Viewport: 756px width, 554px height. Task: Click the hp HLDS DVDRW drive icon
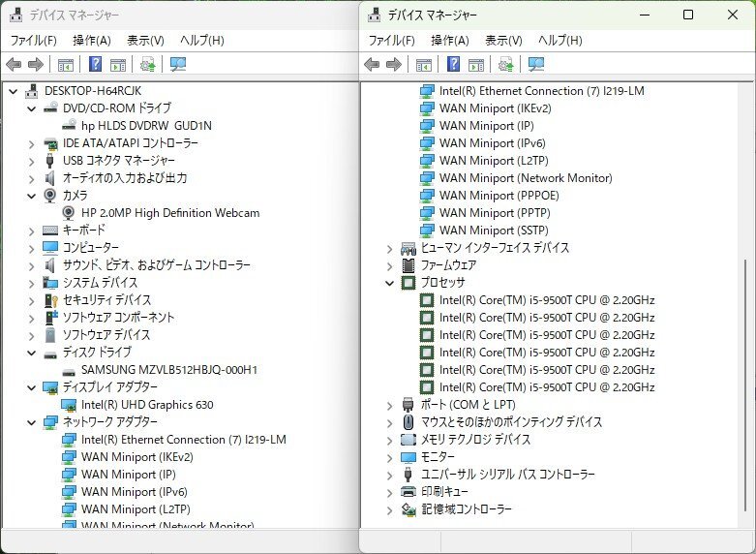point(69,125)
